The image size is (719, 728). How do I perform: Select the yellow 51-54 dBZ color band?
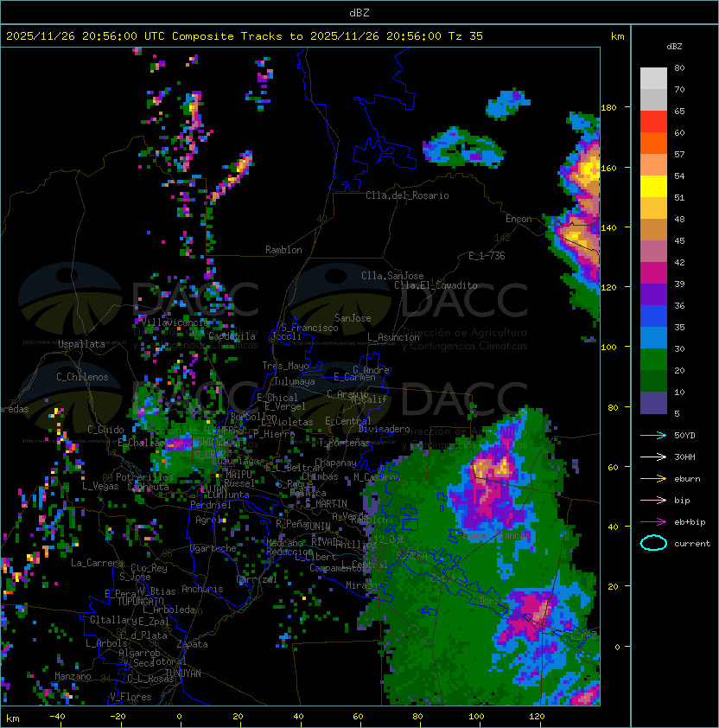point(653,187)
